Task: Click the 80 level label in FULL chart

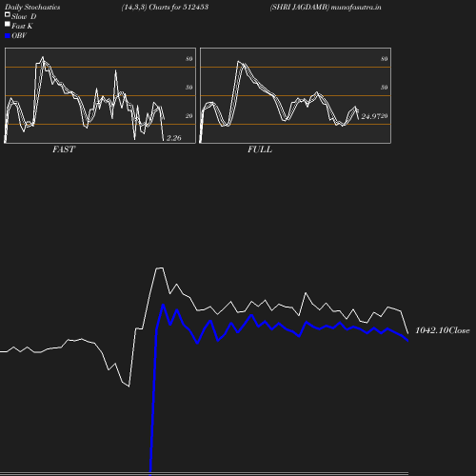Action: point(384,59)
